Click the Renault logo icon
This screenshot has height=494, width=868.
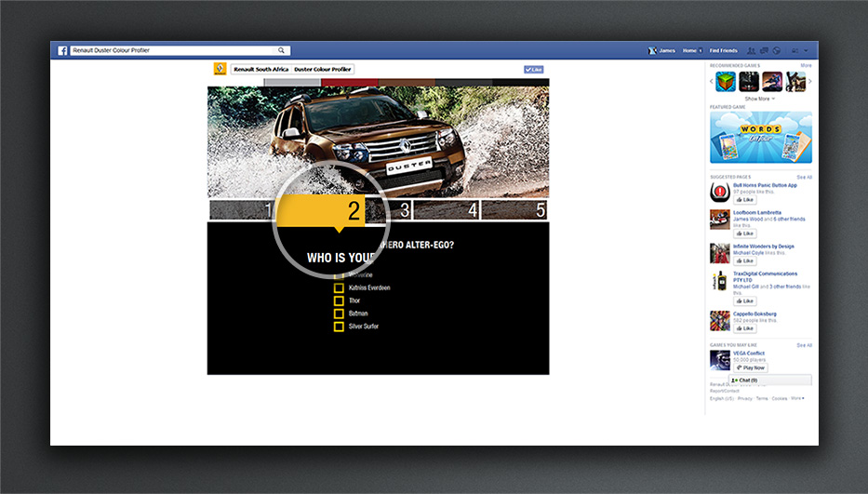click(220, 69)
